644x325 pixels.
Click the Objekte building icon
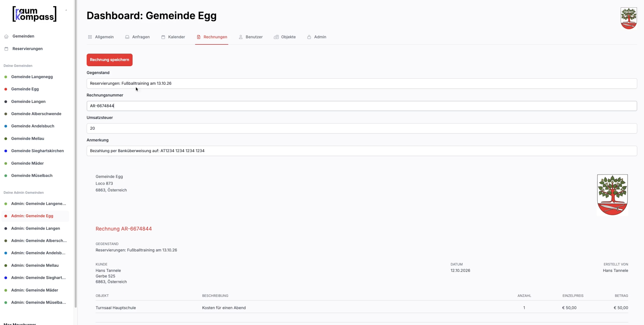click(x=276, y=37)
